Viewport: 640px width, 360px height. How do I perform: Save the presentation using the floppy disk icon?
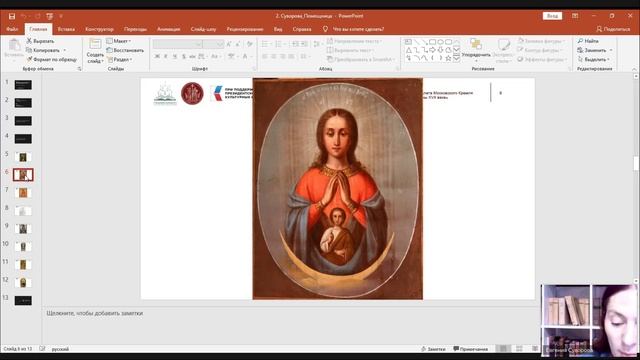(12, 16)
